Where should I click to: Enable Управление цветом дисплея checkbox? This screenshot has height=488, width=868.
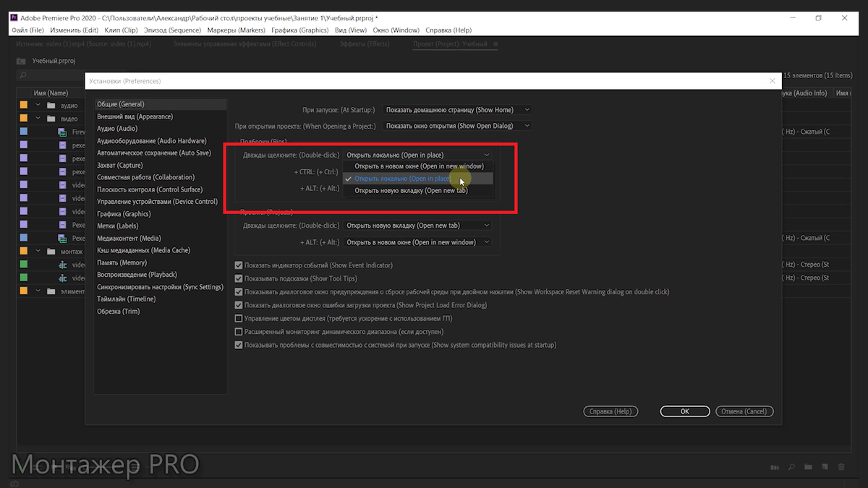click(239, 318)
